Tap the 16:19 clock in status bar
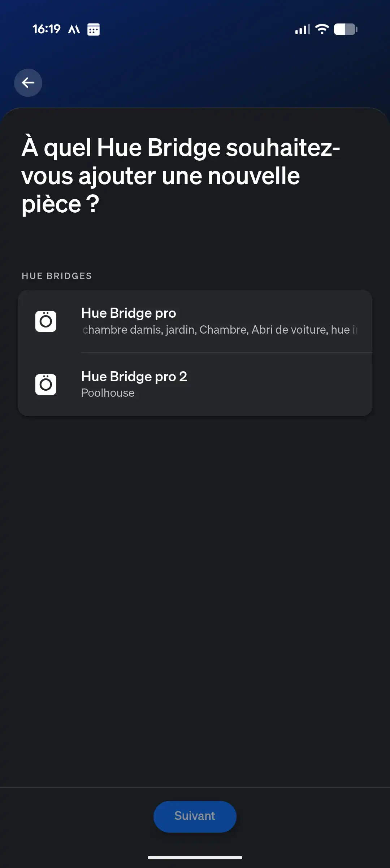This screenshot has height=868, width=390. [47, 29]
